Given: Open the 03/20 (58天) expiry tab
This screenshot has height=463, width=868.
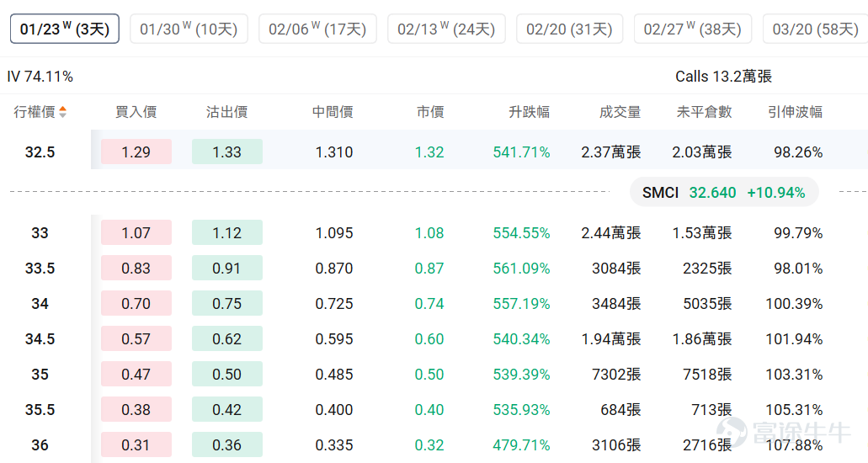Looking at the screenshot, I should click(x=816, y=29).
